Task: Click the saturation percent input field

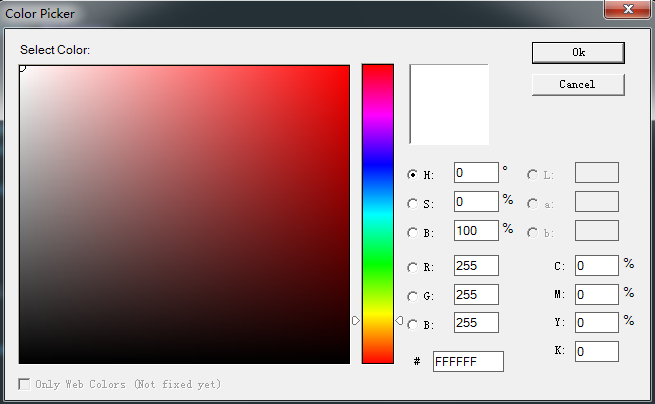Action: pyautogui.click(x=476, y=202)
